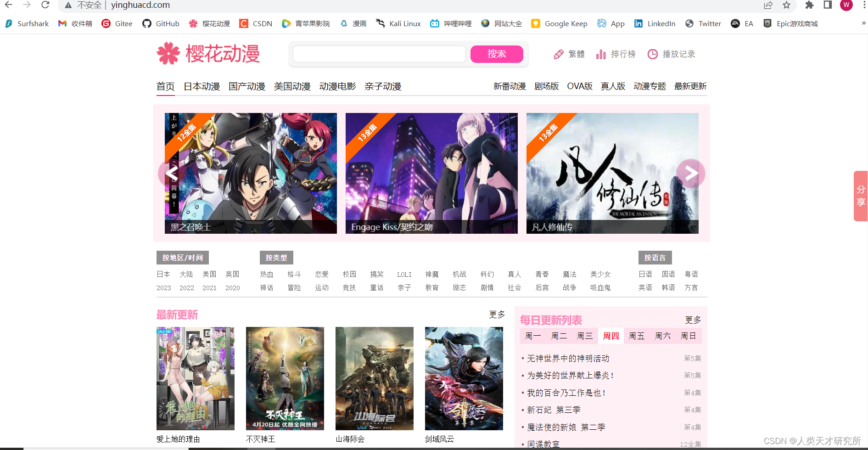
Task: Select the 周四 schedule tab
Action: 611,336
